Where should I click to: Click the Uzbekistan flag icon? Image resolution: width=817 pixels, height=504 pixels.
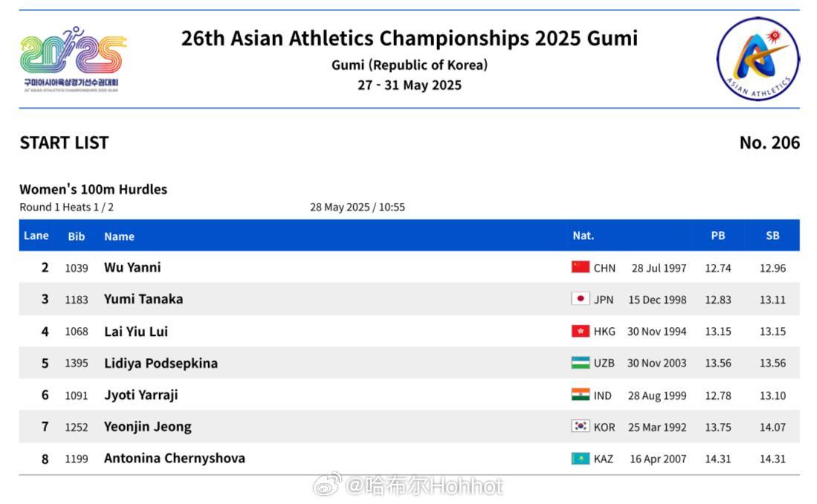[580, 363]
